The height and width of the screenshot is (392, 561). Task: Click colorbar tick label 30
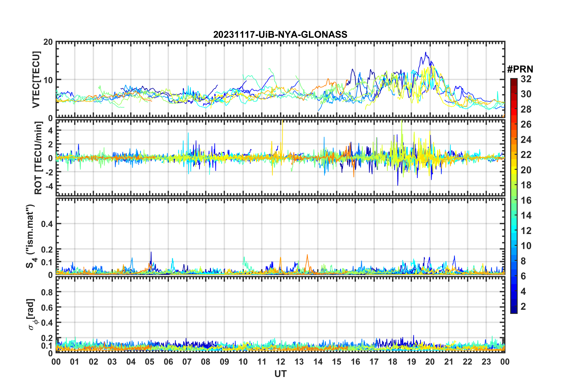point(526,94)
